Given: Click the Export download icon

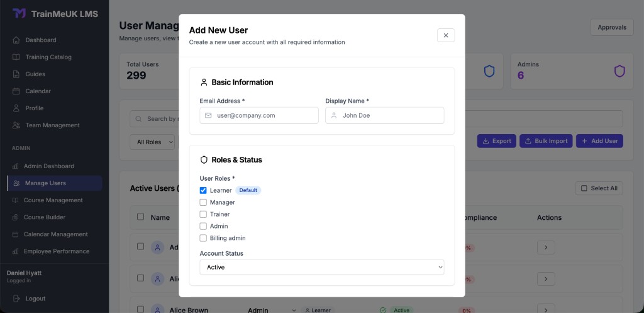Looking at the screenshot, I should [486, 141].
